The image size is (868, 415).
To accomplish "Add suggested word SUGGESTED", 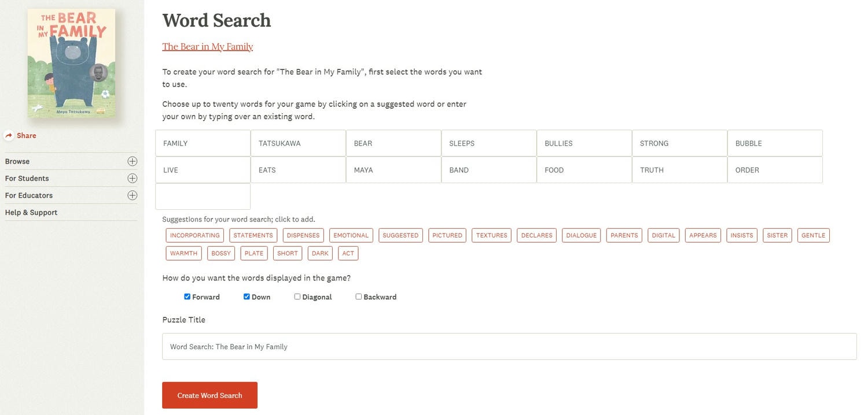I will tap(400, 235).
